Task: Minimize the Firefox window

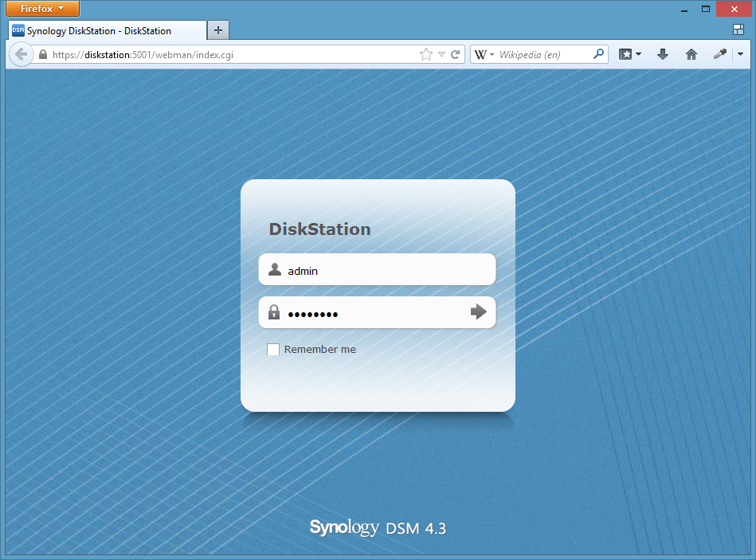Action: pyautogui.click(x=684, y=9)
